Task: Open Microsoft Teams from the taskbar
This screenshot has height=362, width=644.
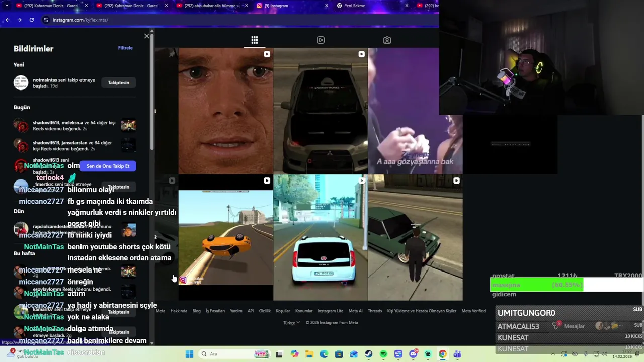Action: point(457,354)
